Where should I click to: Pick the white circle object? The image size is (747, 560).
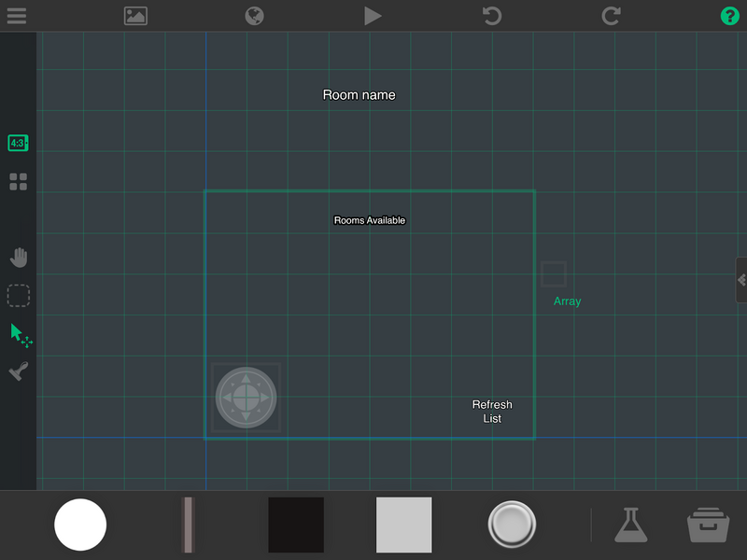pos(80,525)
